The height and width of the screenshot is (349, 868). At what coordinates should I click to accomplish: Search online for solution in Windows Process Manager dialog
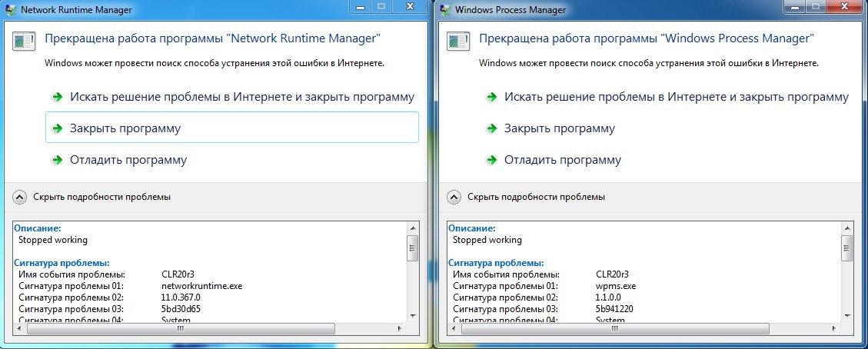(x=667, y=98)
